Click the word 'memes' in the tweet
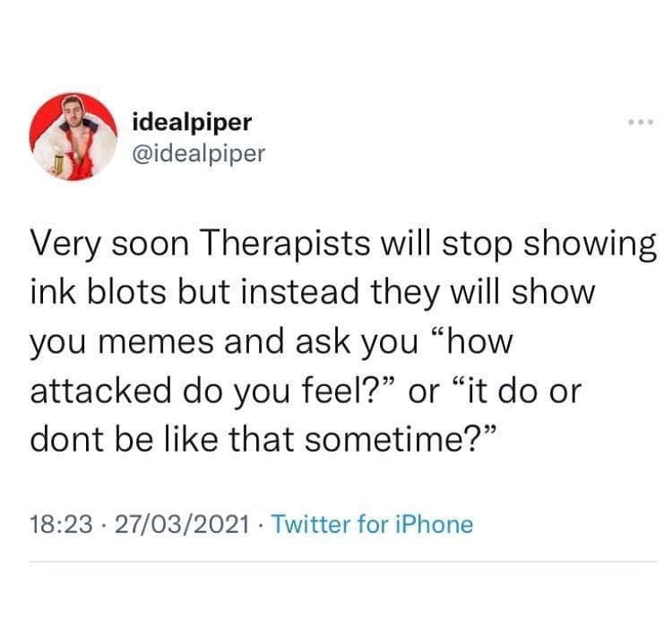The image size is (672, 628). (156, 342)
